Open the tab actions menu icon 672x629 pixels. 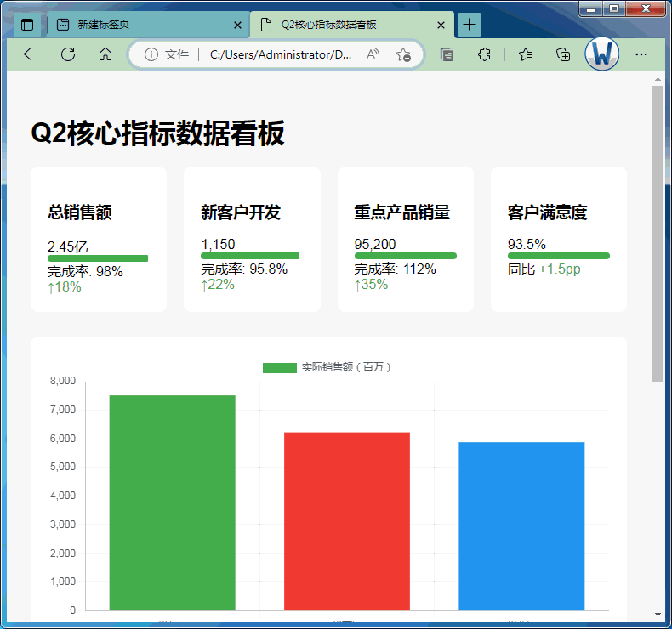(27, 25)
